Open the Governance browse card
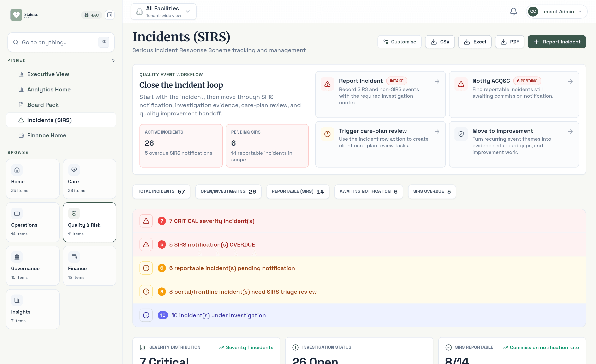Screen dimensions: 596x364 coord(33,266)
